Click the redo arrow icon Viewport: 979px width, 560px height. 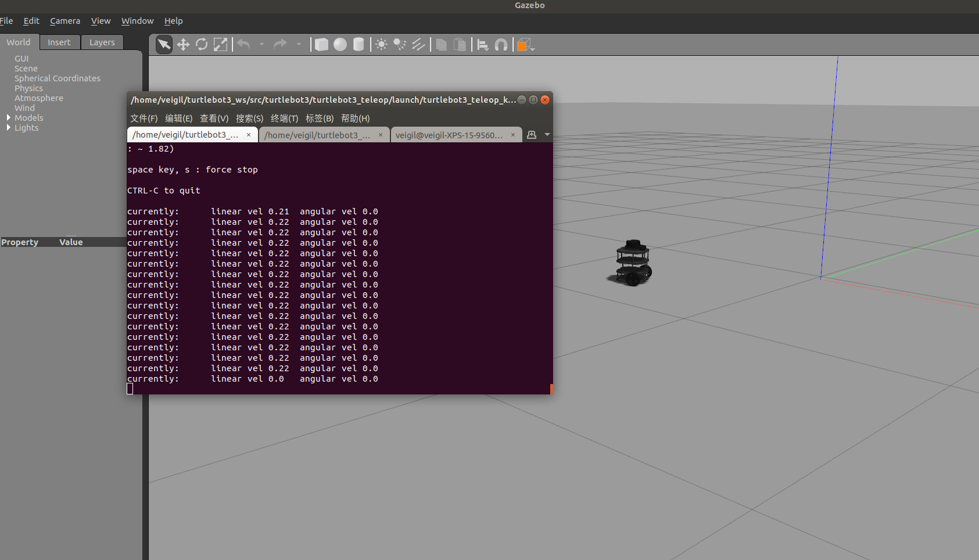point(281,44)
